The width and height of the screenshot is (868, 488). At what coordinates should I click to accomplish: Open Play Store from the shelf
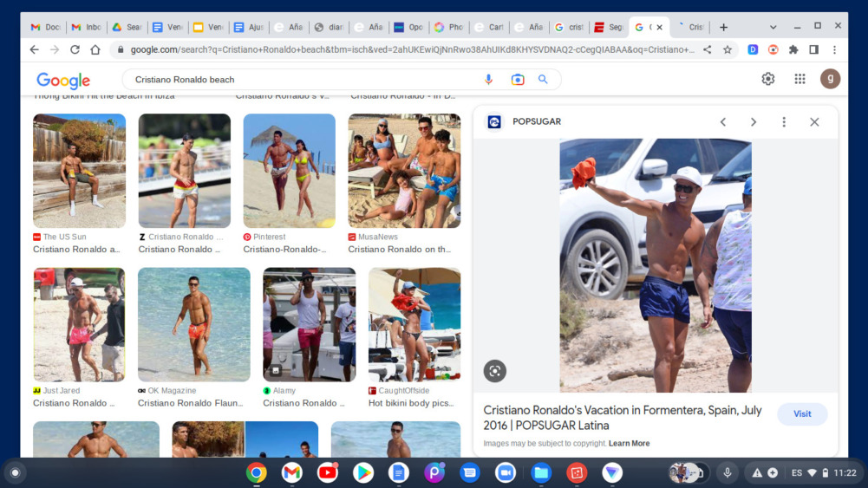(363, 472)
